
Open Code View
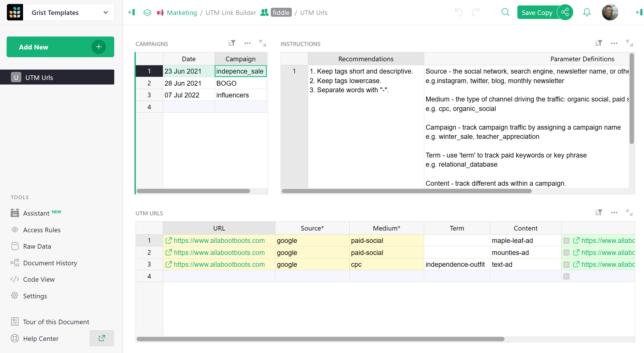(39, 279)
